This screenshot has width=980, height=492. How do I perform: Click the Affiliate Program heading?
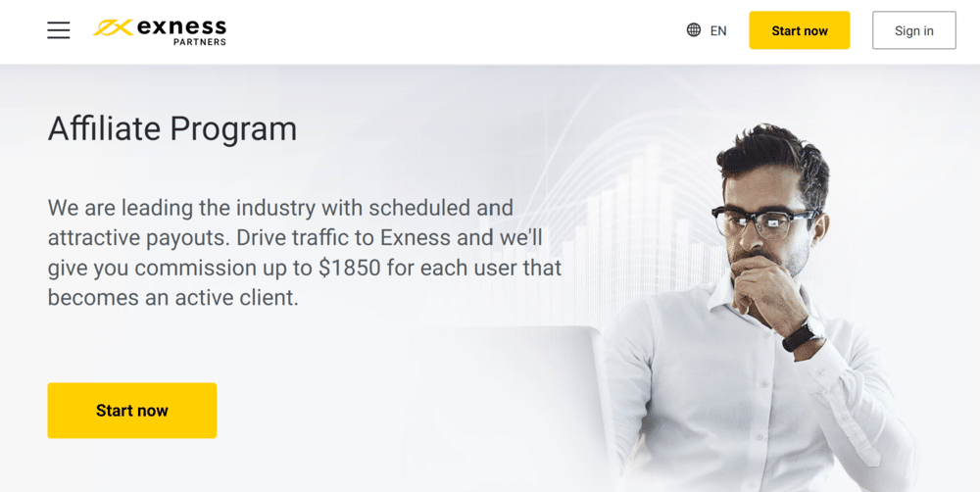tap(172, 128)
